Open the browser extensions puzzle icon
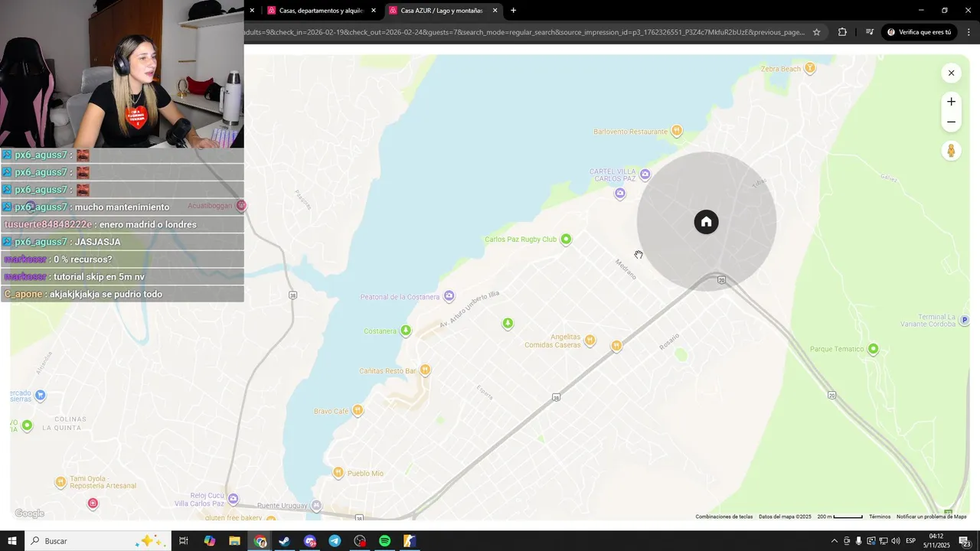The width and height of the screenshot is (980, 551). pyautogui.click(x=842, y=32)
